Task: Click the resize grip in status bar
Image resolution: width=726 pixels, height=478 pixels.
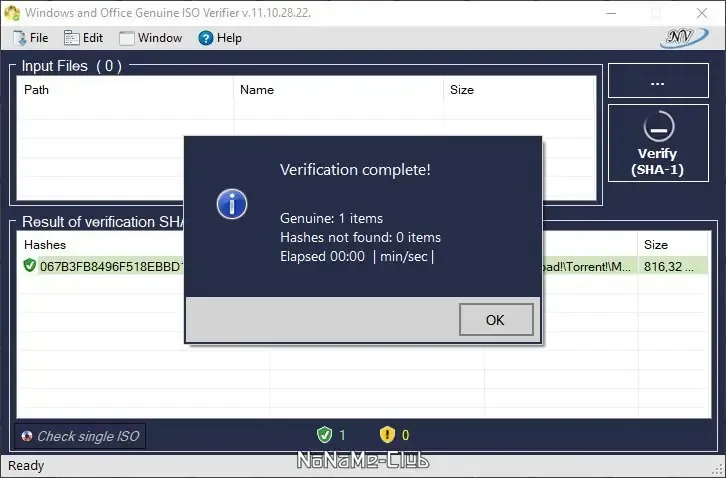Action: (x=717, y=469)
